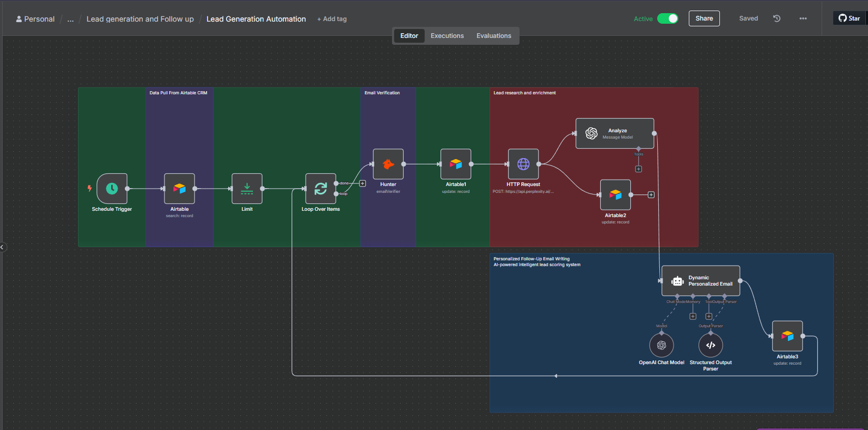Click the Share button

[704, 18]
